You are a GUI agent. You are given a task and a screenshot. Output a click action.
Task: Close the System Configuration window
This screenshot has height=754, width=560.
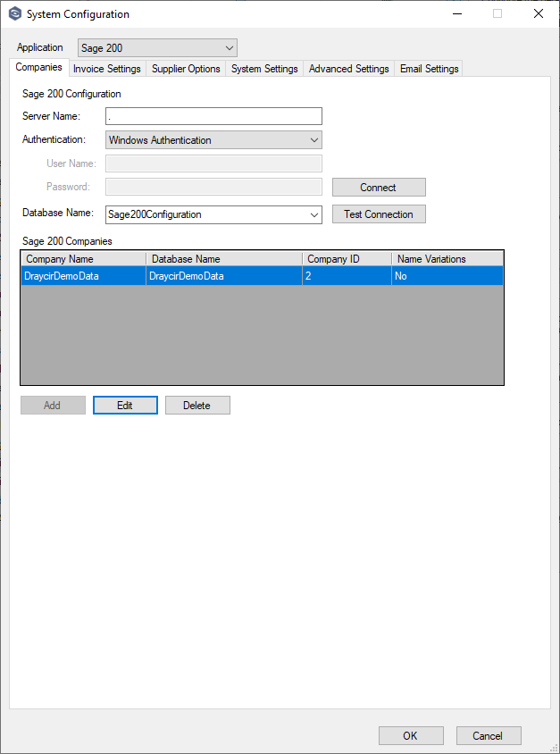point(539,14)
